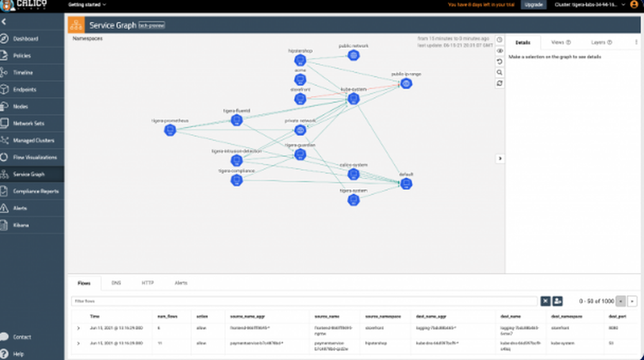Collapse the details panel with chevron
Screen dimensions: 644x360
click(500, 158)
